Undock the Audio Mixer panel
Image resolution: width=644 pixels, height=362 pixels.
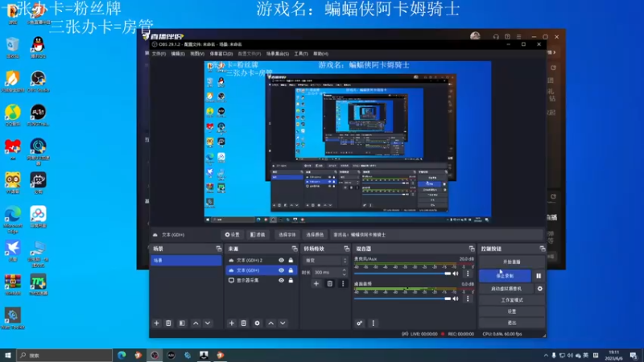pyautogui.click(x=472, y=249)
